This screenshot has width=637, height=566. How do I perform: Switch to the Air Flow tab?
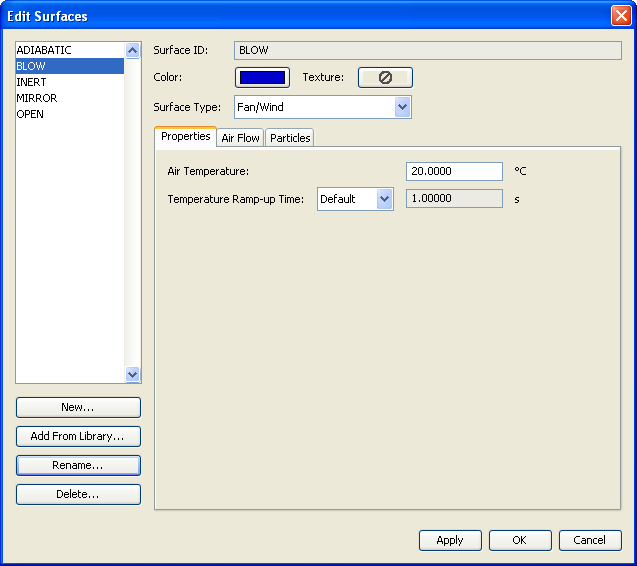point(241,138)
